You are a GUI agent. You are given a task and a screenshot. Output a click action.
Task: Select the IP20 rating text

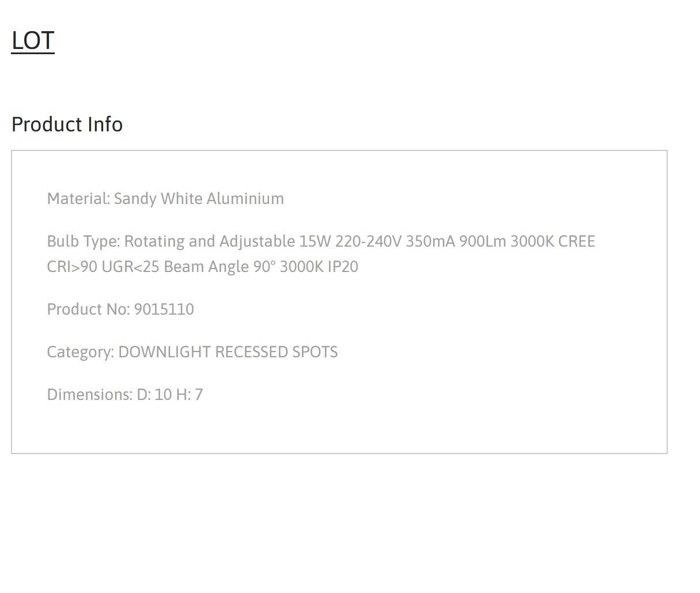(x=343, y=266)
